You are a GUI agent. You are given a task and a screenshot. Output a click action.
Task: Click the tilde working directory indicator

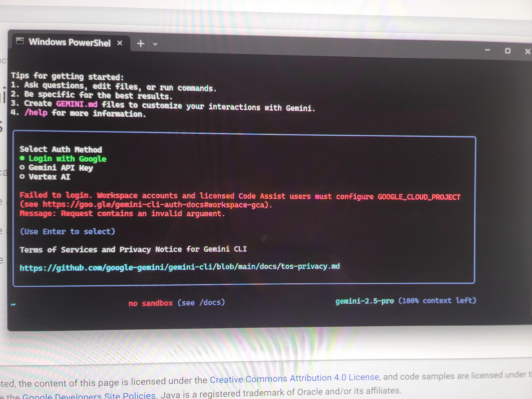pos(13,304)
